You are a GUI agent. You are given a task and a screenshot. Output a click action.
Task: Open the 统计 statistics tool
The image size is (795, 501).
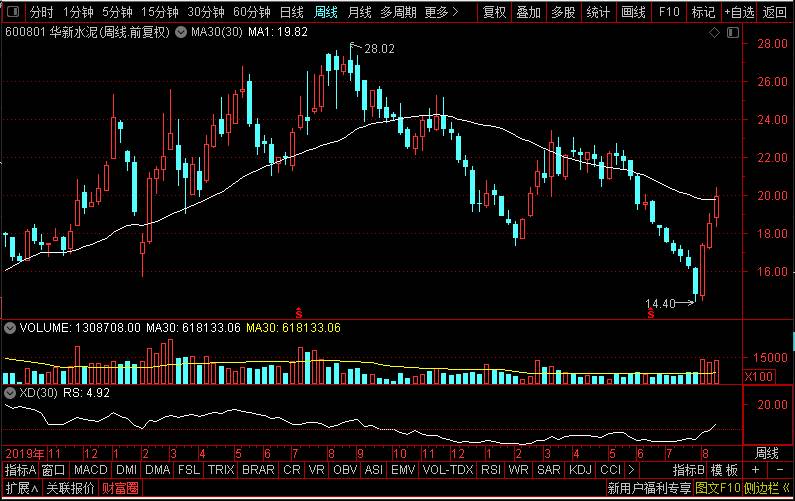click(x=598, y=12)
